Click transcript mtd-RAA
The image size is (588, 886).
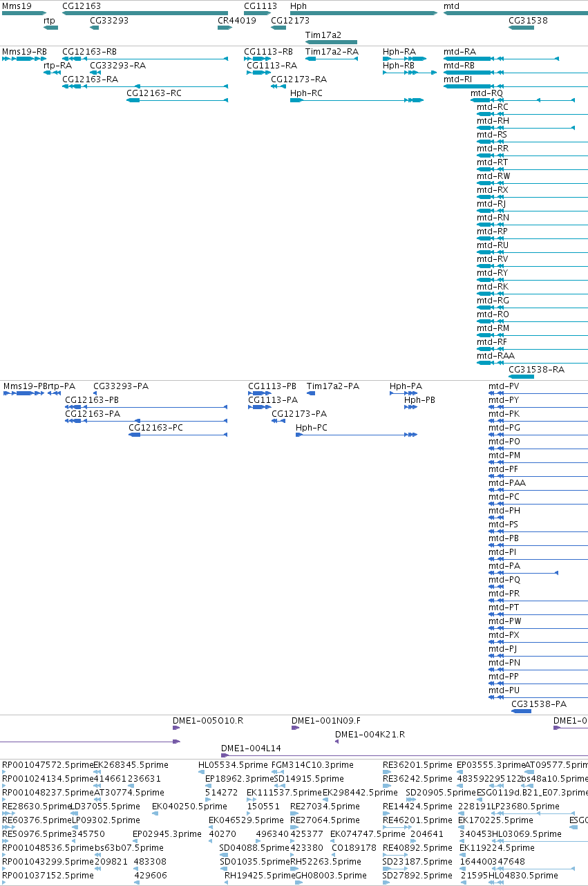click(x=532, y=363)
